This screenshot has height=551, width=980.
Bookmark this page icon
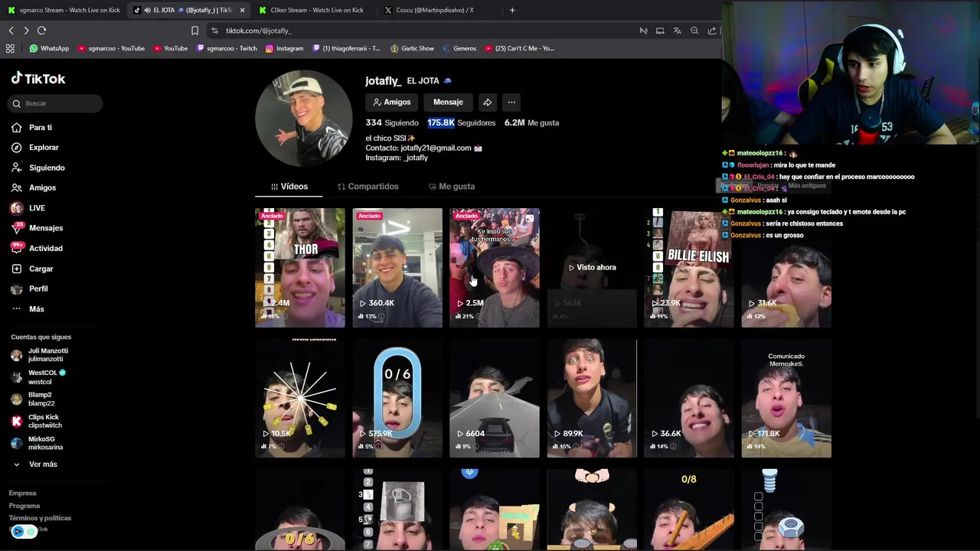click(x=194, y=31)
